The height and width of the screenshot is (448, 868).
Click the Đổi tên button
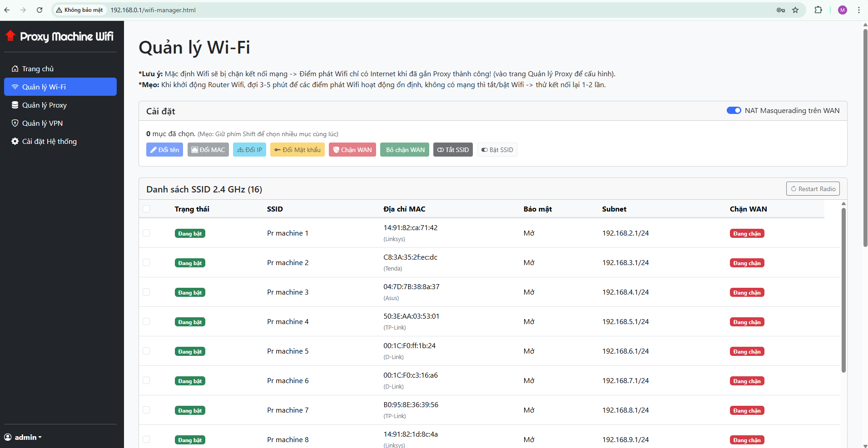(164, 150)
